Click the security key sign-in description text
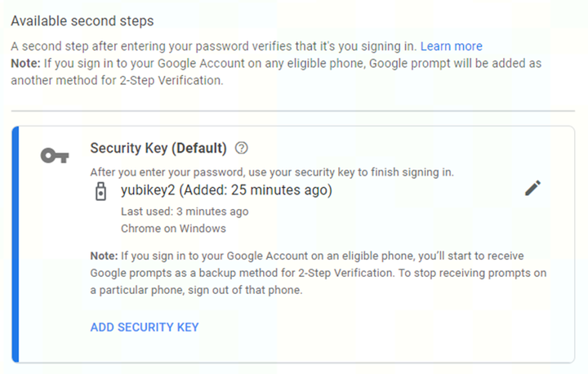Screen dimensions: 588x374 tap(272, 172)
